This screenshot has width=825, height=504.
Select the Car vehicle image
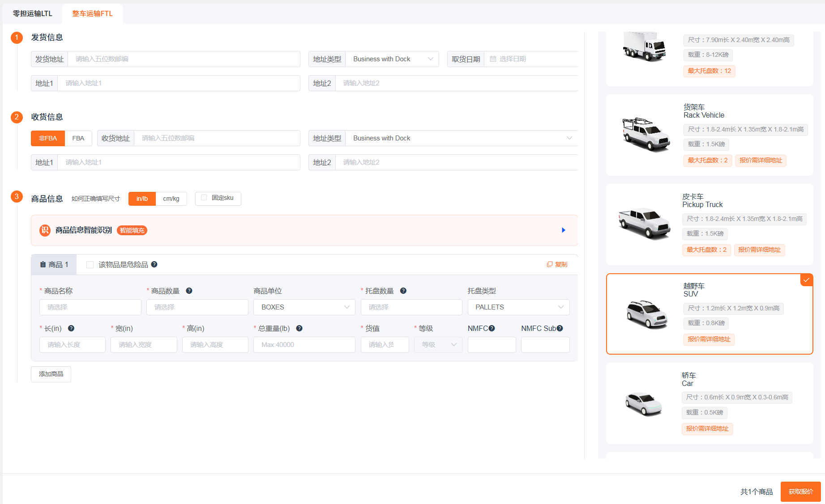point(643,404)
